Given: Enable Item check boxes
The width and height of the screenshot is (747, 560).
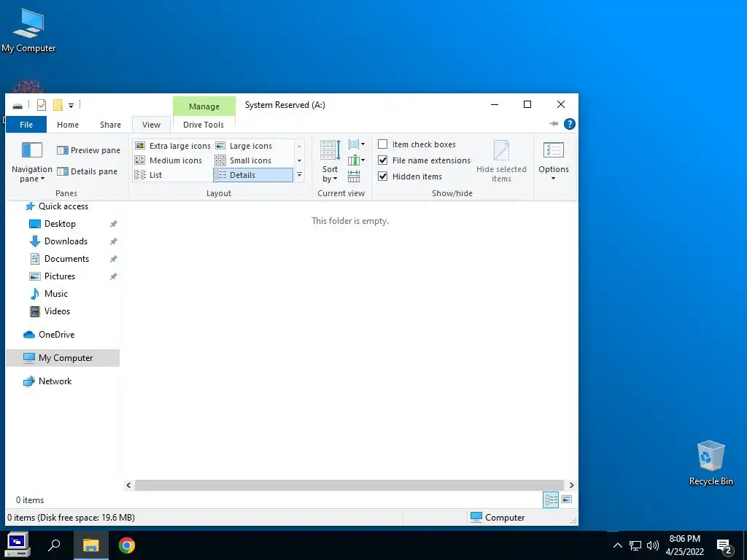Looking at the screenshot, I should tap(417, 144).
